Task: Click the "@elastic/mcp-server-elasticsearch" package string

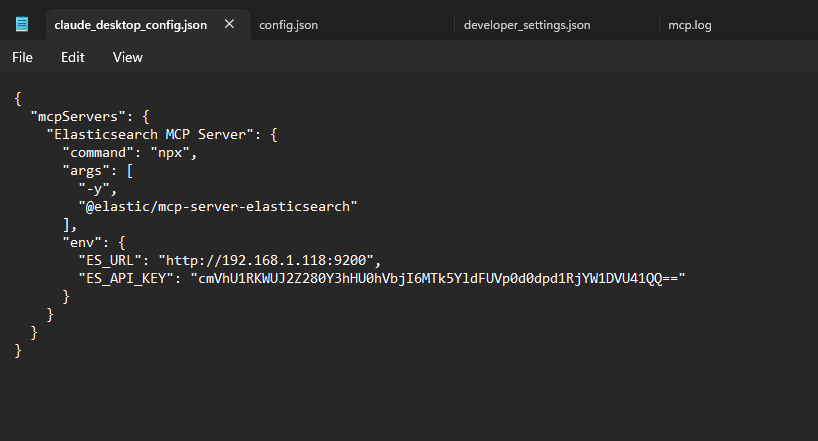Action: pos(217,206)
